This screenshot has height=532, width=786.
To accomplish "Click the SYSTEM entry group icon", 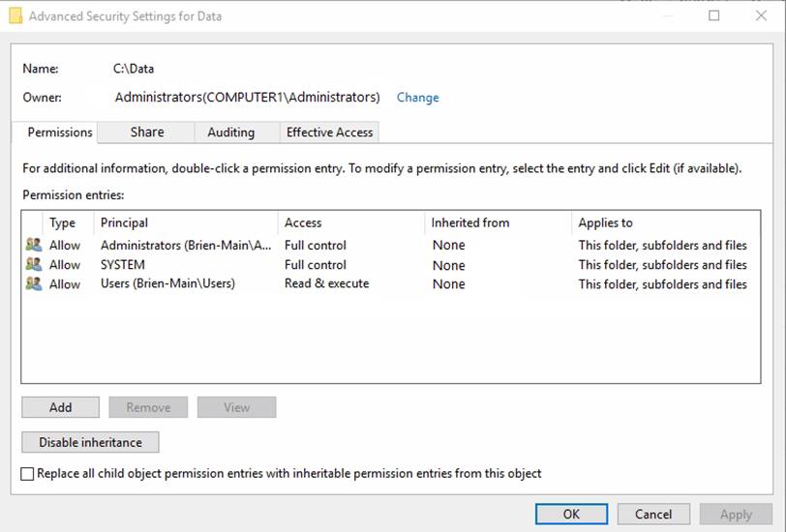I will [x=34, y=265].
